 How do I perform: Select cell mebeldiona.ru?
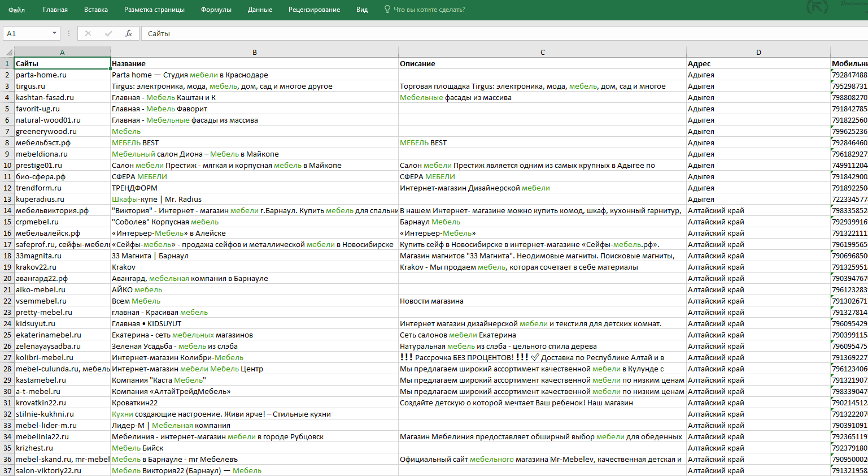62,154
